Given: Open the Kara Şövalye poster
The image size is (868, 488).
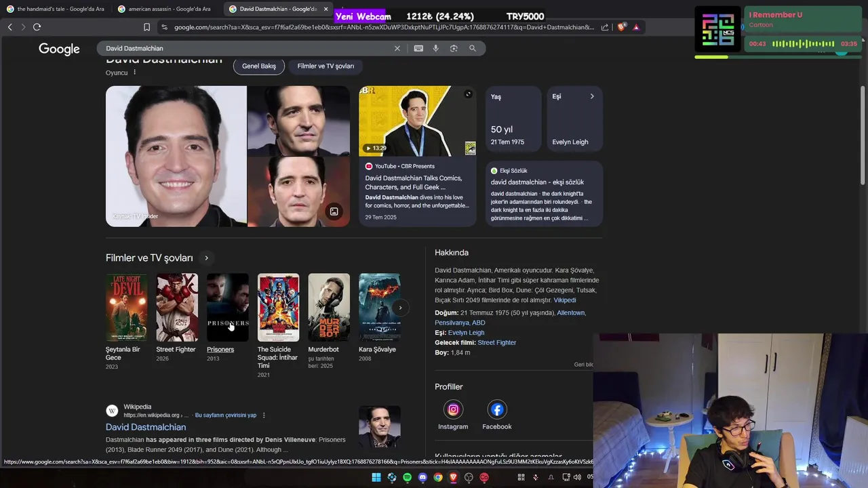Looking at the screenshot, I should (380, 307).
